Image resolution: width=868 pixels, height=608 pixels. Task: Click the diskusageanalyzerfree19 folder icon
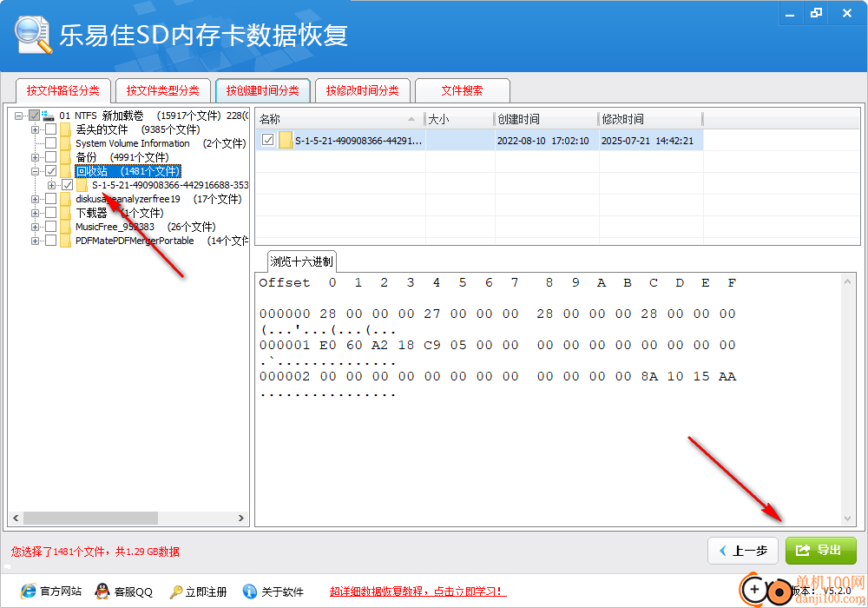(66, 199)
